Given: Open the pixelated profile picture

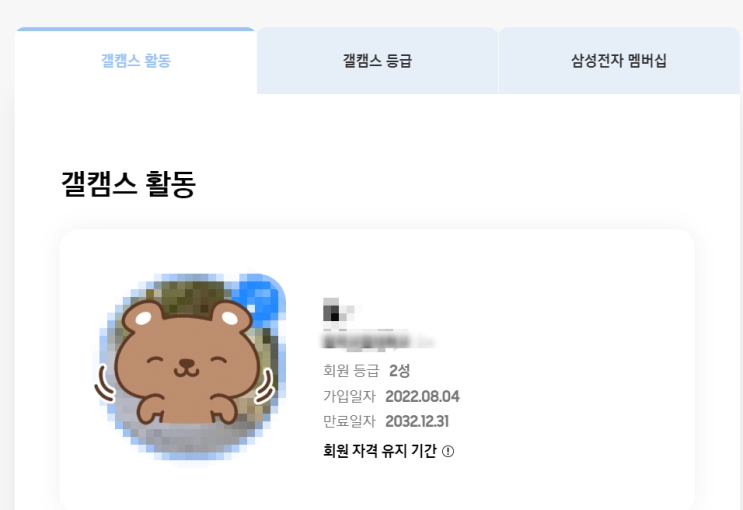Looking at the screenshot, I should (192, 367).
